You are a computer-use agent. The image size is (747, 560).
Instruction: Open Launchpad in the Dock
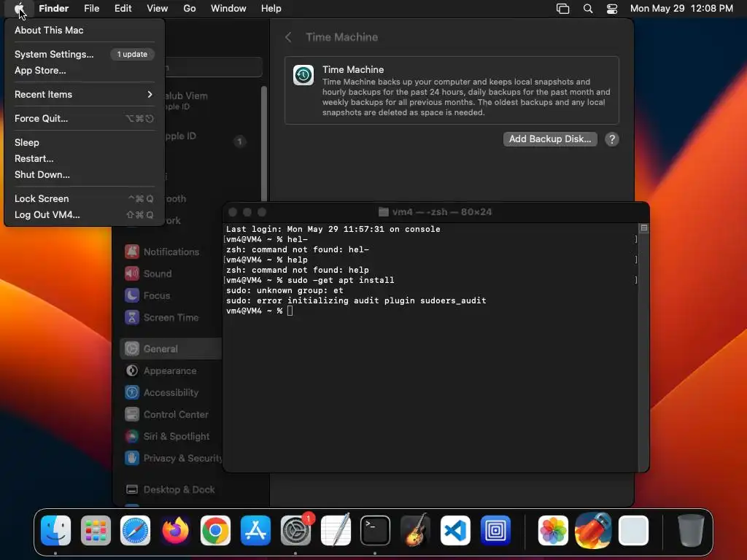[x=96, y=530]
